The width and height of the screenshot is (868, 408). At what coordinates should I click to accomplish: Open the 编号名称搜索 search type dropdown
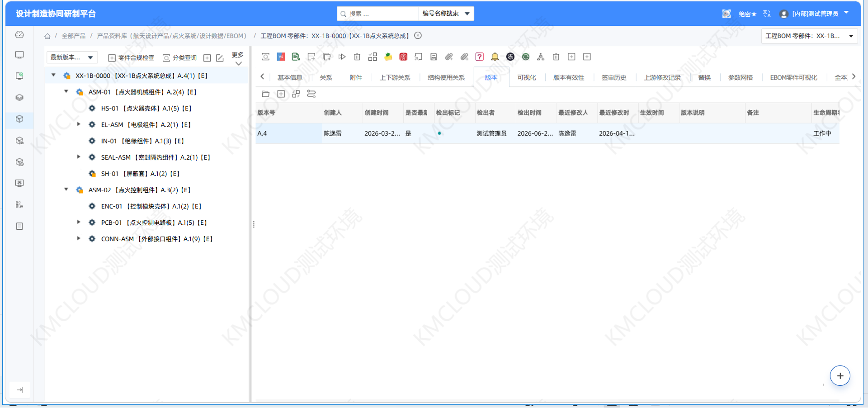point(446,14)
